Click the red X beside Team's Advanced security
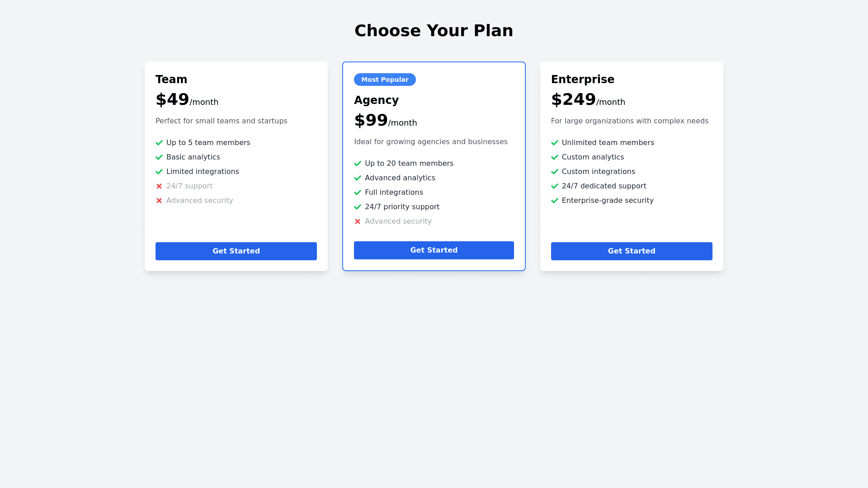The width and height of the screenshot is (868, 488). click(159, 201)
